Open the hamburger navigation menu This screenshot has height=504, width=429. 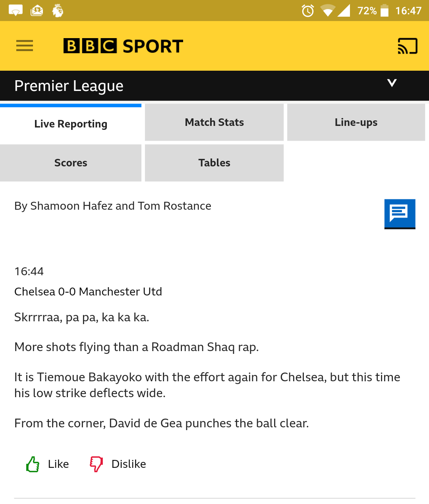pyautogui.click(x=25, y=46)
